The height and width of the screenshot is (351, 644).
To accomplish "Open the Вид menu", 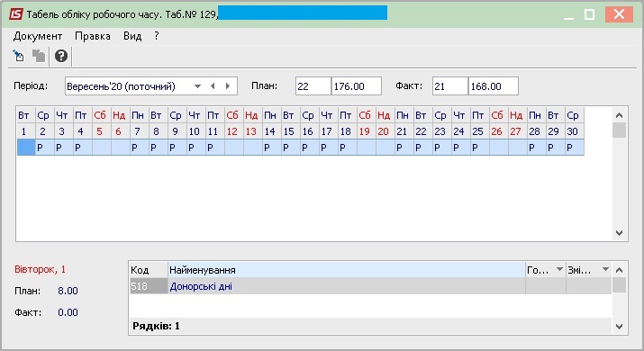I will point(132,36).
